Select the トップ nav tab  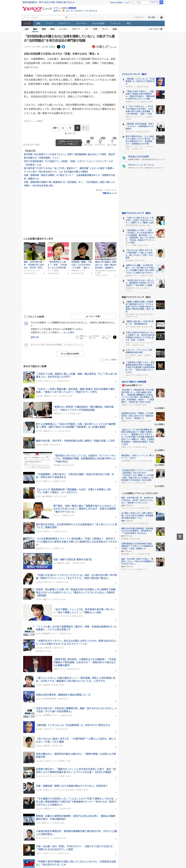(27, 24)
